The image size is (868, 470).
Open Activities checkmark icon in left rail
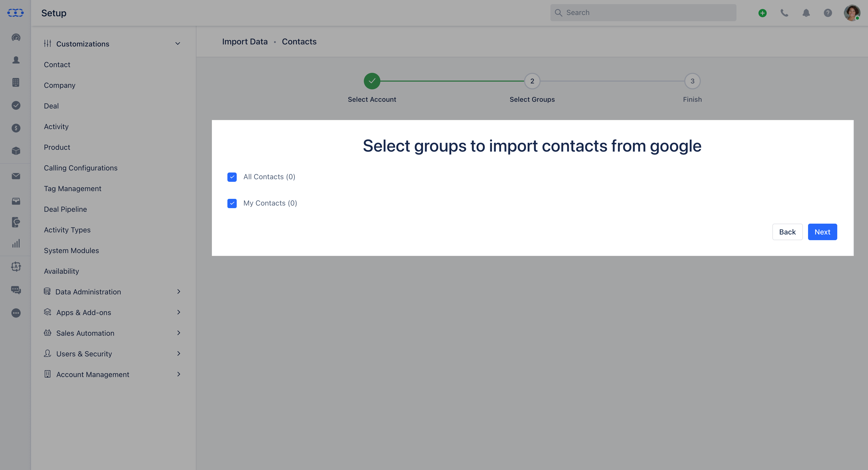pos(16,105)
